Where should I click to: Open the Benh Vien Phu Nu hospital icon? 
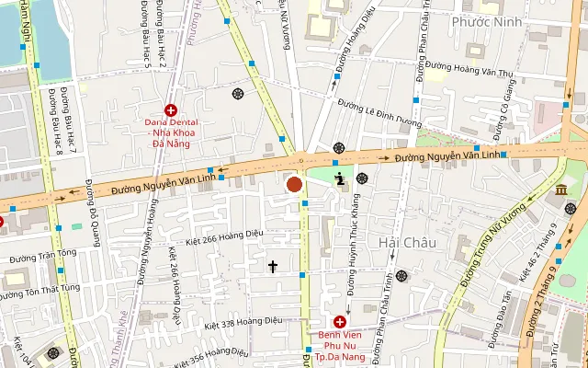(340, 322)
